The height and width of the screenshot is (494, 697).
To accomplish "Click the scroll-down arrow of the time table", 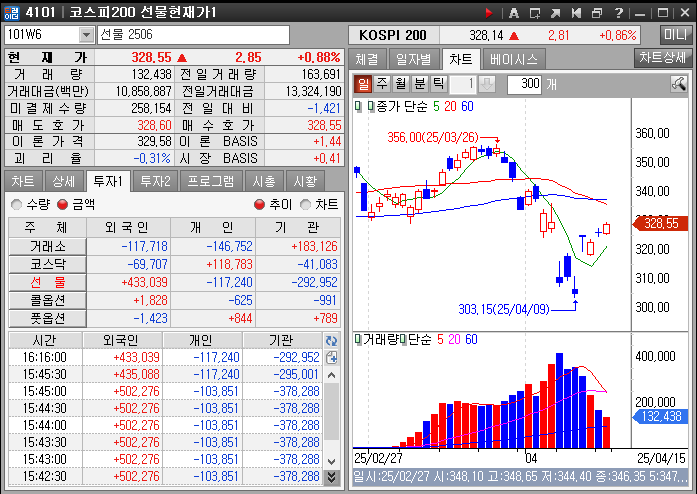I will 332,461.
